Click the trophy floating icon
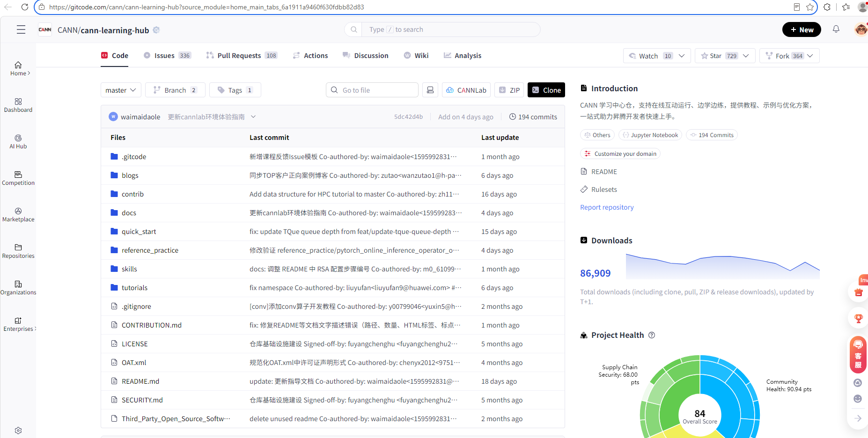The width and height of the screenshot is (868, 438). pyautogui.click(x=858, y=318)
